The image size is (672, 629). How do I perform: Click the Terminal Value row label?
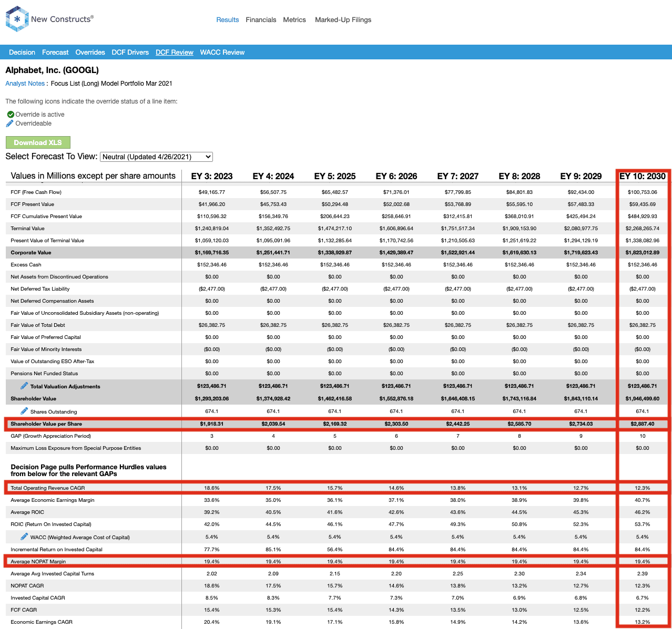[28, 229]
